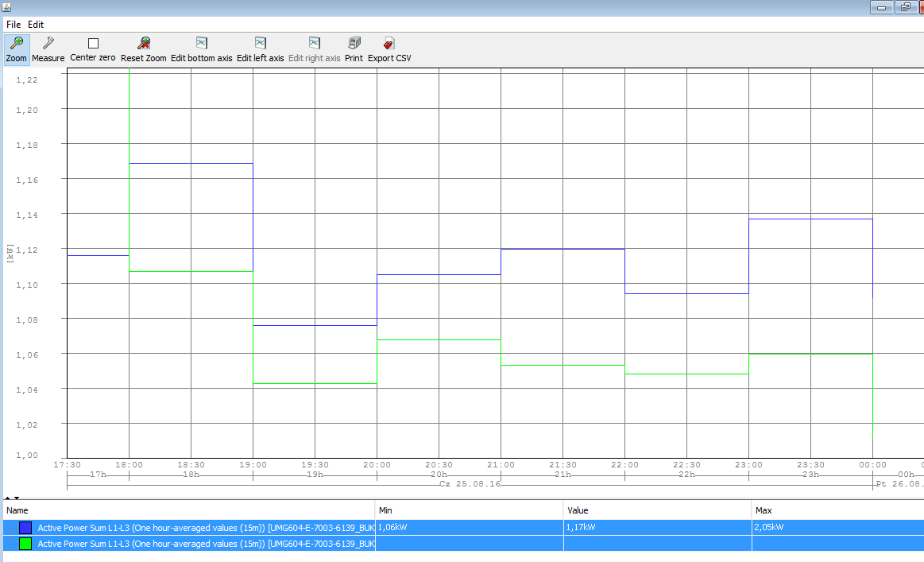The image size is (924, 562).
Task: Export graph data to CSV
Action: click(389, 49)
